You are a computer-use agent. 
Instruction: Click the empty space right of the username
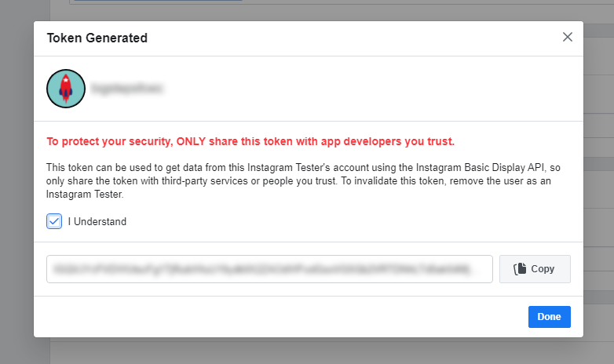[377, 89]
